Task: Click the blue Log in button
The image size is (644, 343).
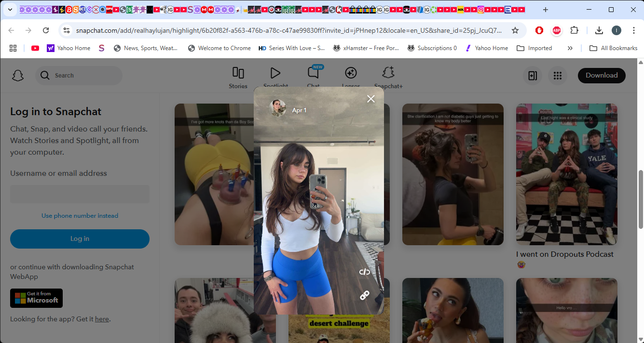Action: pyautogui.click(x=80, y=239)
